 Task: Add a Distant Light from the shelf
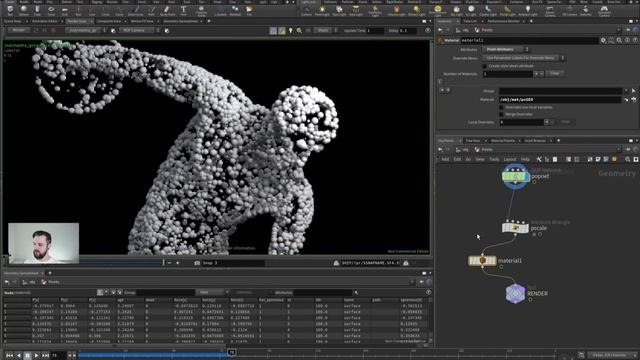click(x=416, y=11)
